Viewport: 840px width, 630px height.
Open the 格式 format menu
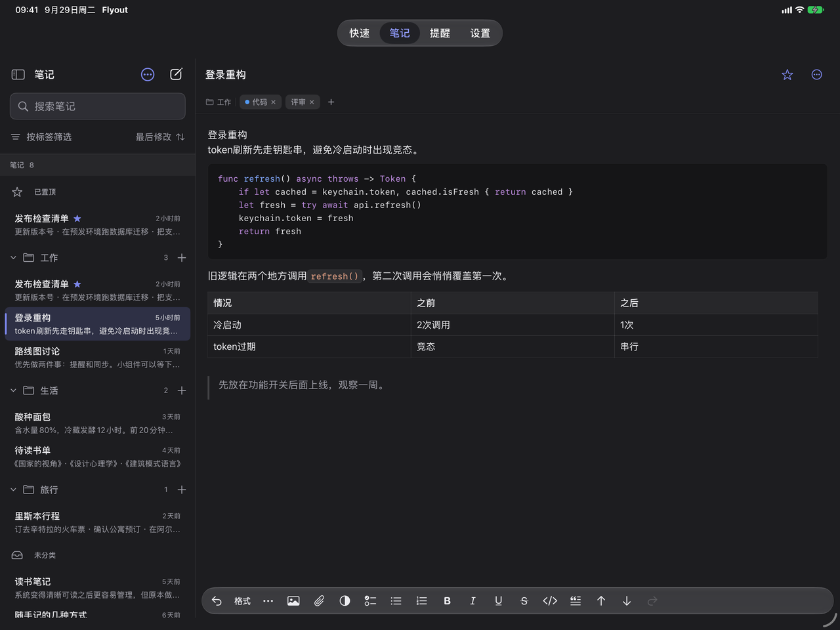(242, 601)
